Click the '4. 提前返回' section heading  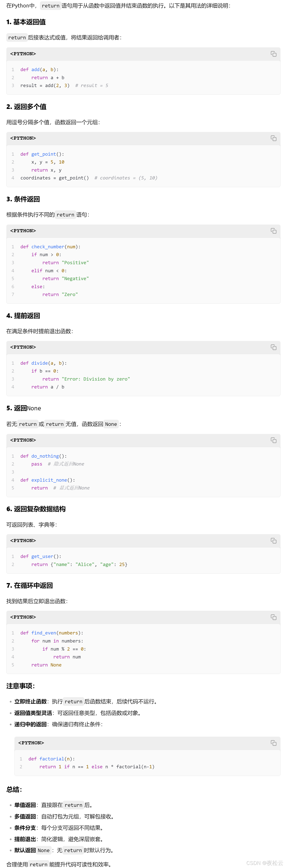23,316
